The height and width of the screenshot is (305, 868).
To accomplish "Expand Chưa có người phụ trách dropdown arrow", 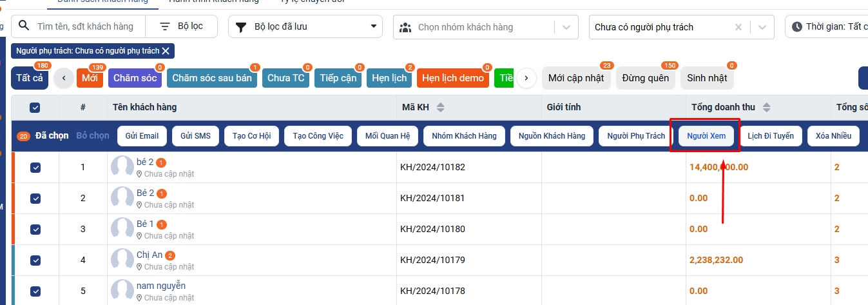I will click(763, 27).
